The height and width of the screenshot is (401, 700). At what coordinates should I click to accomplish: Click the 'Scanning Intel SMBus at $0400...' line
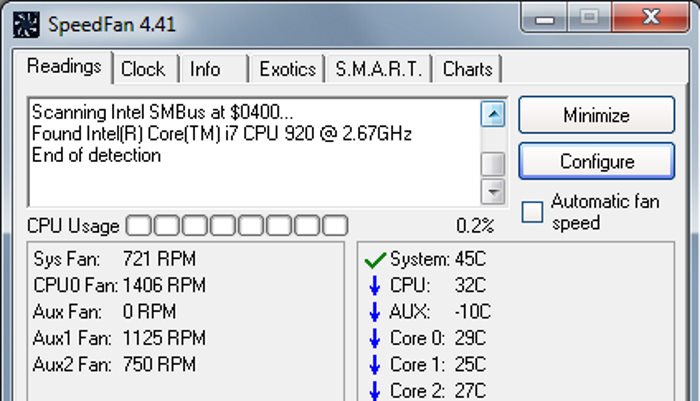[162, 112]
